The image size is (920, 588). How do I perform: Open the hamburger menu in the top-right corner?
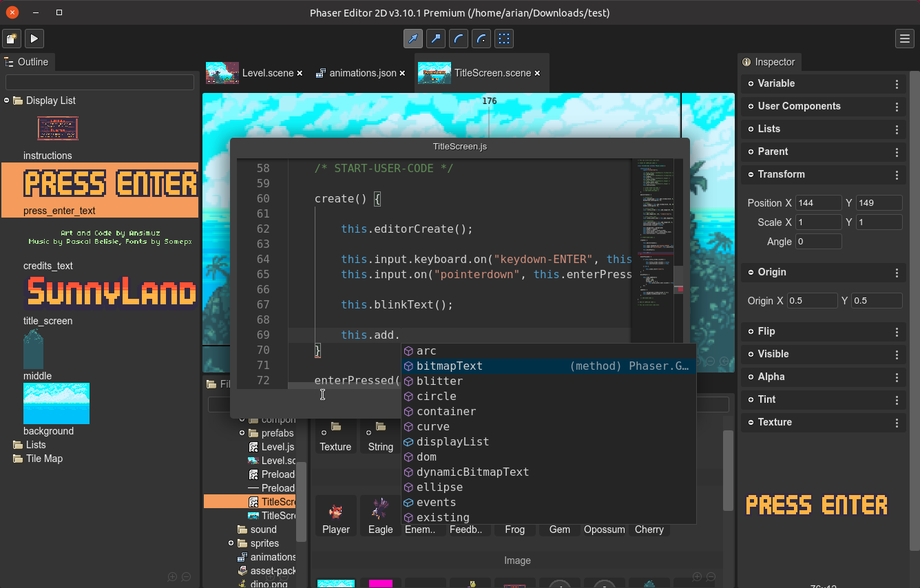click(904, 39)
